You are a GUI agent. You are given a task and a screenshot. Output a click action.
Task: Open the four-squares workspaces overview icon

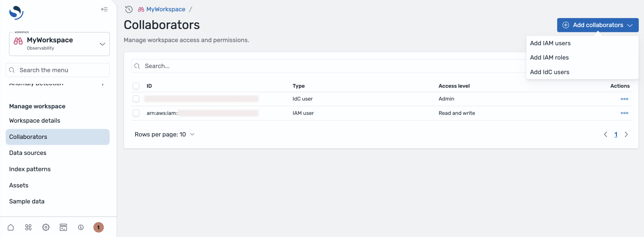28,227
